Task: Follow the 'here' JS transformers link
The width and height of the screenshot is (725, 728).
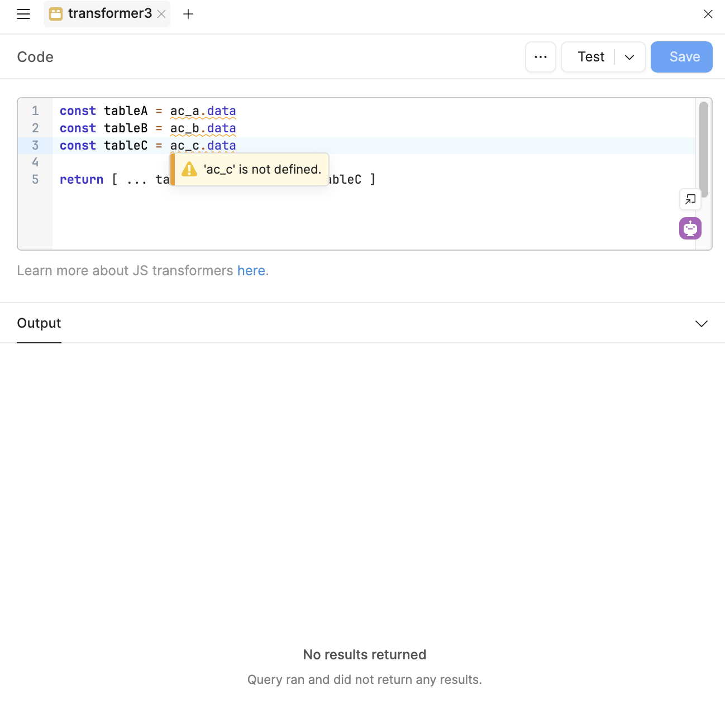Action: point(251,271)
